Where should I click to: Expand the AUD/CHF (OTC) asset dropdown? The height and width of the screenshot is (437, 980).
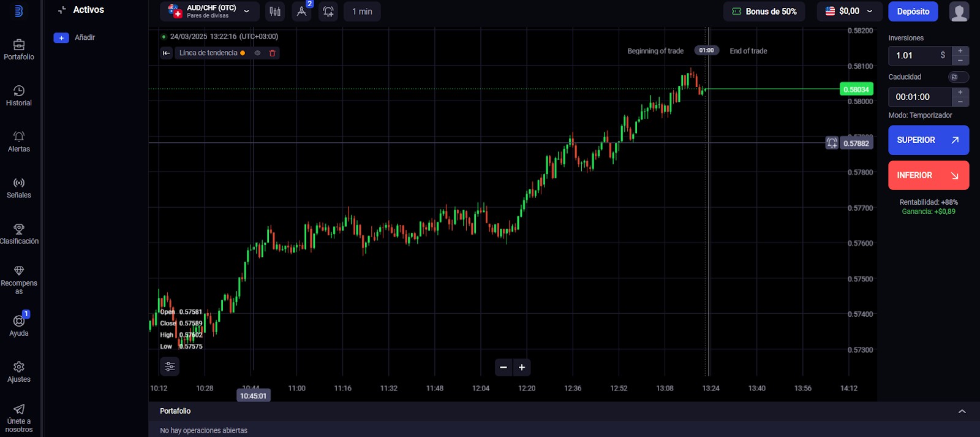[209, 12]
